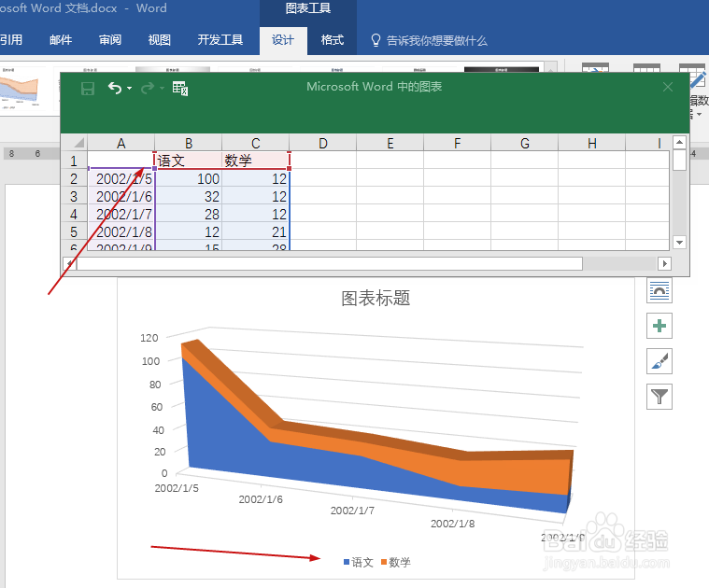Click the 语文 legend entry
Image resolution: width=709 pixels, height=588 pixels.
[x=358, y=562]
